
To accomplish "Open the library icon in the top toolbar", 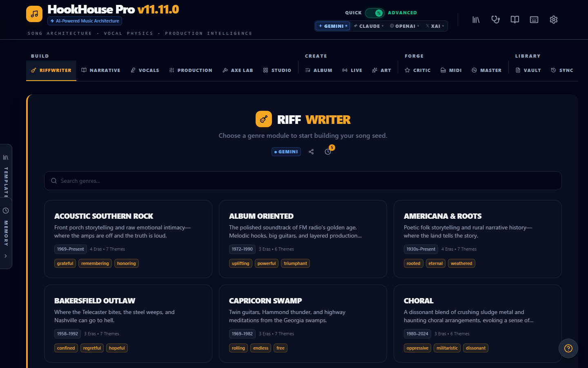I will pyautogui.click(x=476, y=19).
